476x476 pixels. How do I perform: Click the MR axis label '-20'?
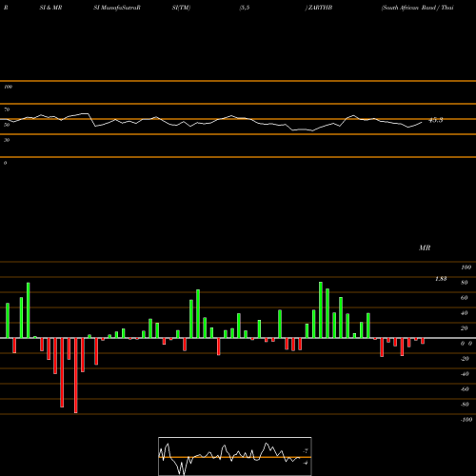click(x=465, y=359)
